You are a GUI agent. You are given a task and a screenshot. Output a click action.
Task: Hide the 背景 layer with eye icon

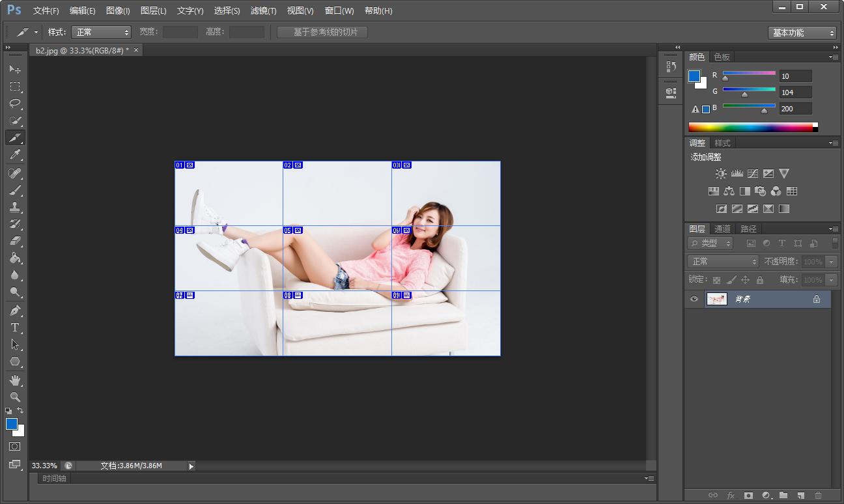click(694, 299)
